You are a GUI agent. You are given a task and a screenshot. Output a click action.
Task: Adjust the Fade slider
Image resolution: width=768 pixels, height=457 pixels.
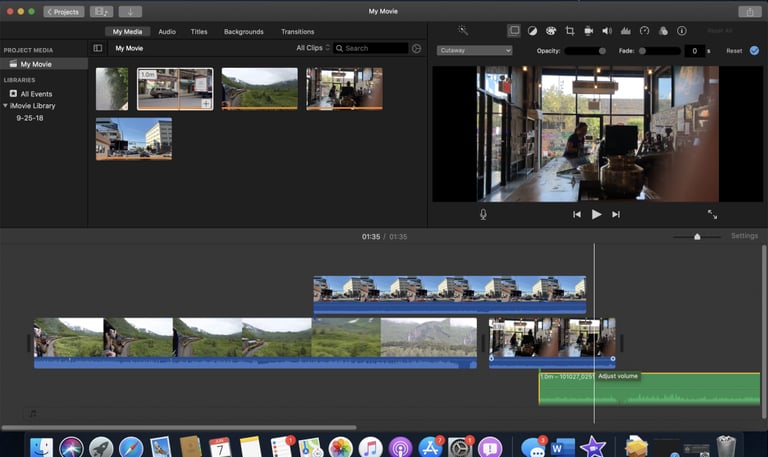pos(659,51)
